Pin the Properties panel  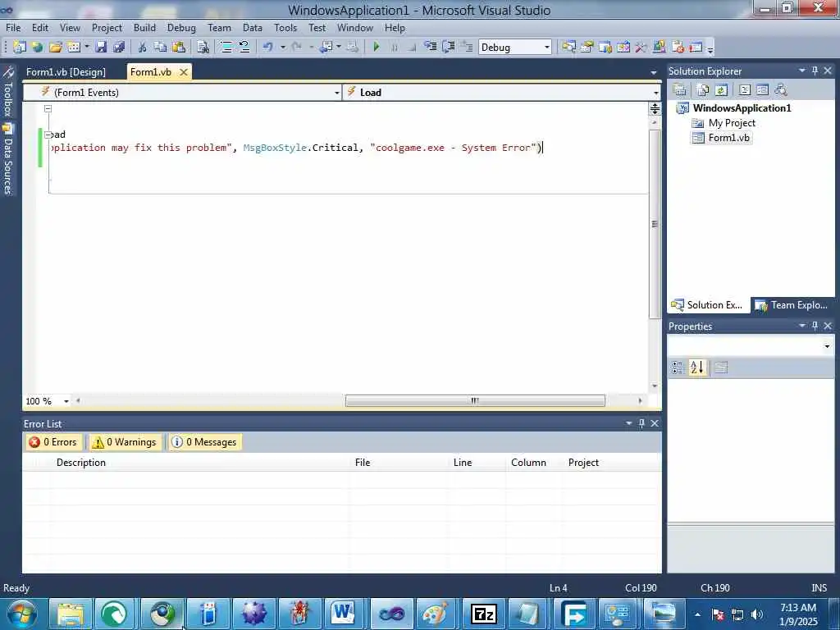[815, 326]
